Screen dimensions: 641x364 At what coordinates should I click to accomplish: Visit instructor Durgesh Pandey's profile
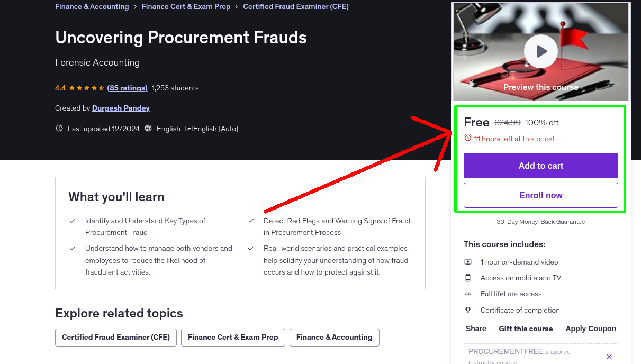coord(121,108)
